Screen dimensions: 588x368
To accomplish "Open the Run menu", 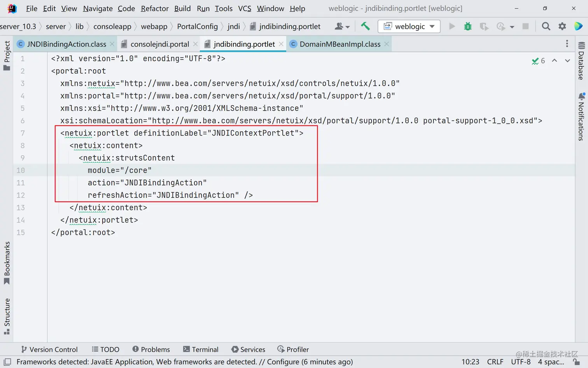I will tap(203, 8).
